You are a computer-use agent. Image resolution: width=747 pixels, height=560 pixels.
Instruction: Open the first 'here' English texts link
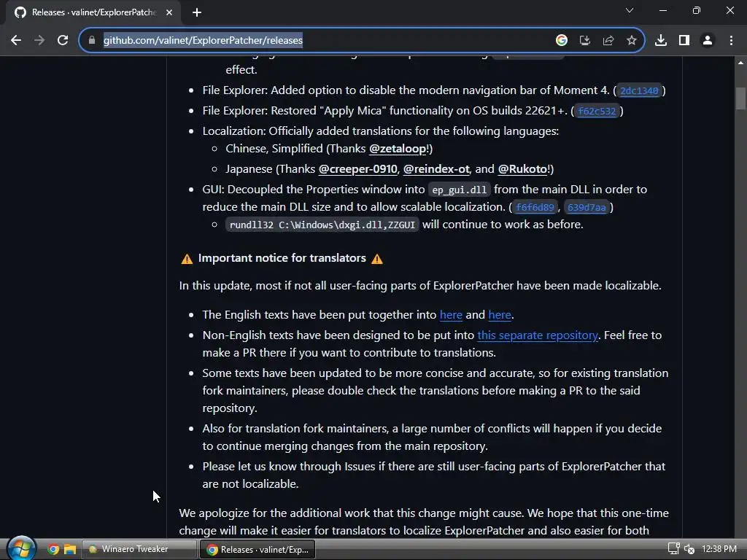coord(451,315)
